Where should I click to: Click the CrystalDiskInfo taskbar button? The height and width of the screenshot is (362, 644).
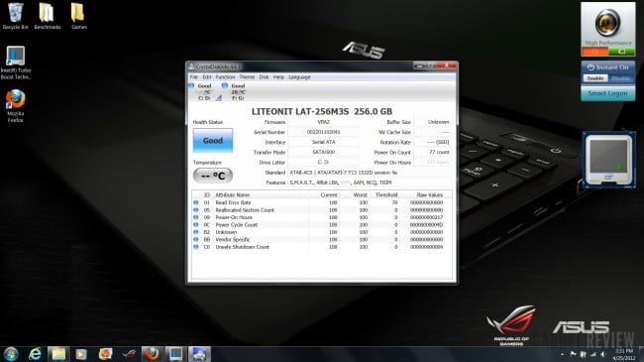tap(199, 354)
